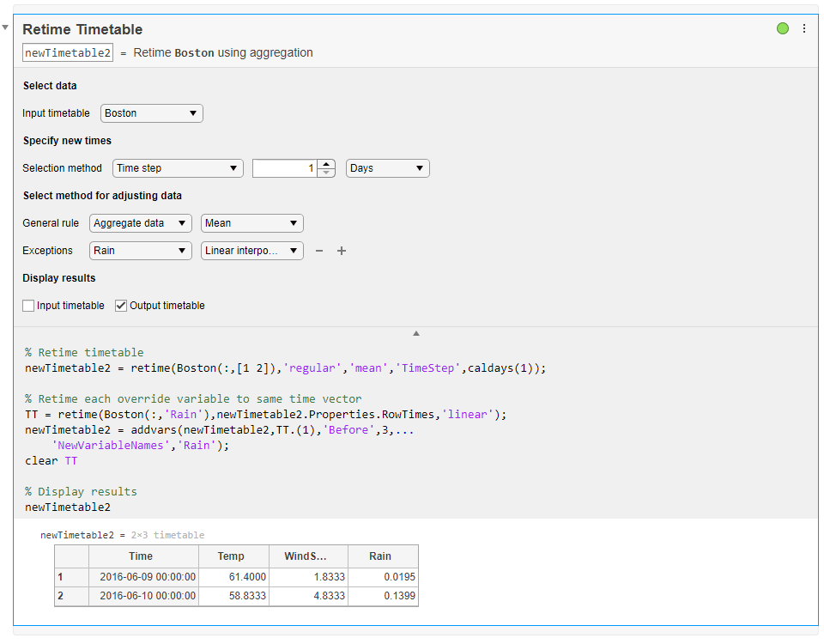Select the 2016-06-10 row time cell
The height and width of the screenshot is (644, 824).
(147, 596)
